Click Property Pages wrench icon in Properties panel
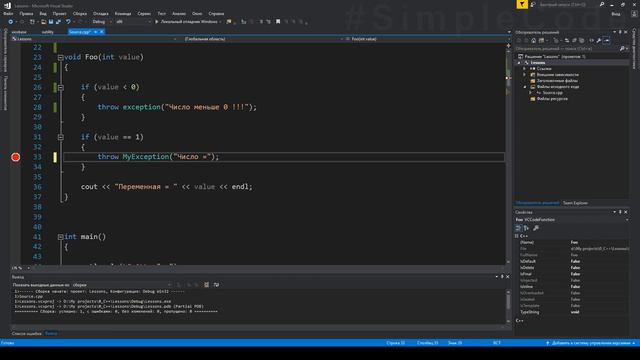640x360 pixels. pos(536,228)
